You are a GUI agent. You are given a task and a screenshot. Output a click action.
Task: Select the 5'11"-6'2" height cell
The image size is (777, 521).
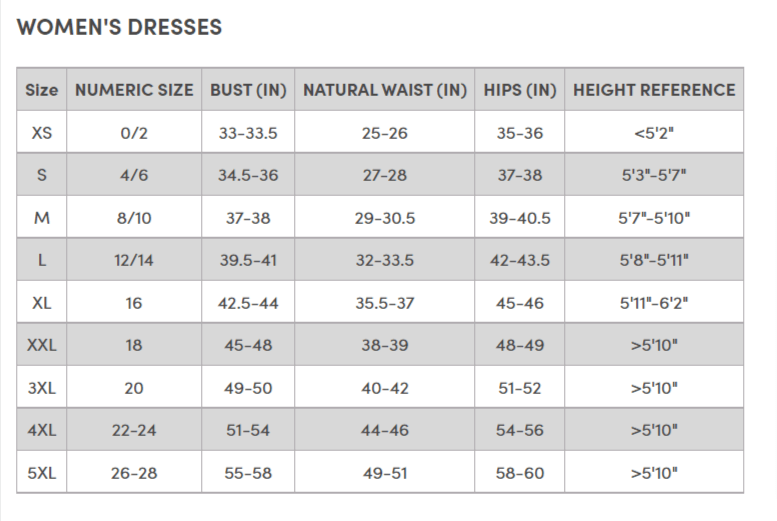pyautogui.click(x=654, y=303)
